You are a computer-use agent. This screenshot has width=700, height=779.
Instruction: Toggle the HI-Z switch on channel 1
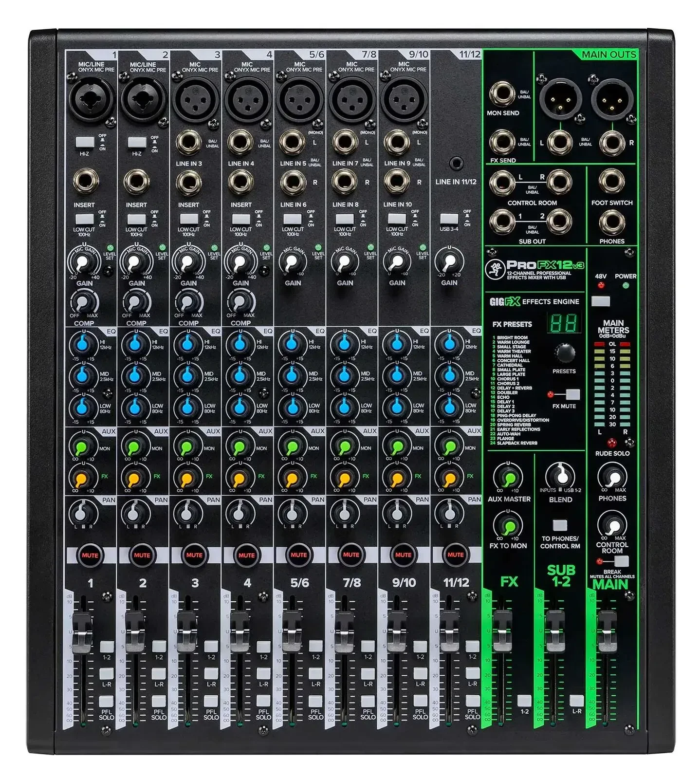(85, 142)
